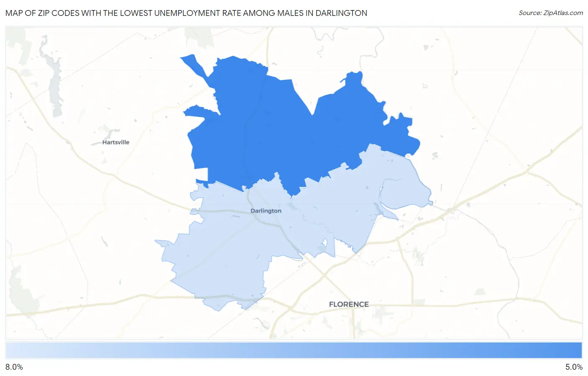Image resolution: width=588 pixels, height=376 pixels.
Task: Click the FLORENCE city label
Action: pyautogui.click(x=349, y=304)
